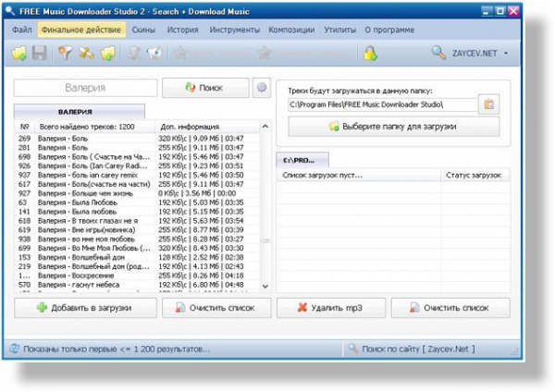
Task: Open the Утилиты menu
Action: tap(339, 30)
